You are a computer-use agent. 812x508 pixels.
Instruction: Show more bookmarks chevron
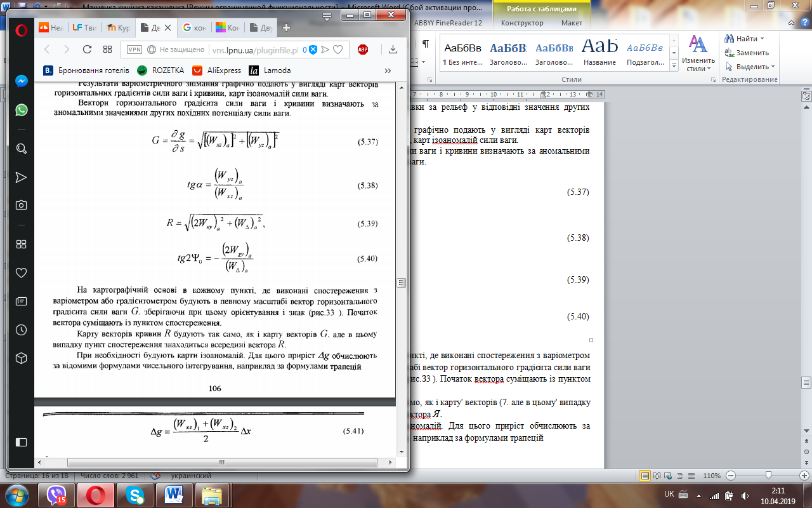(x=388, y=70)
